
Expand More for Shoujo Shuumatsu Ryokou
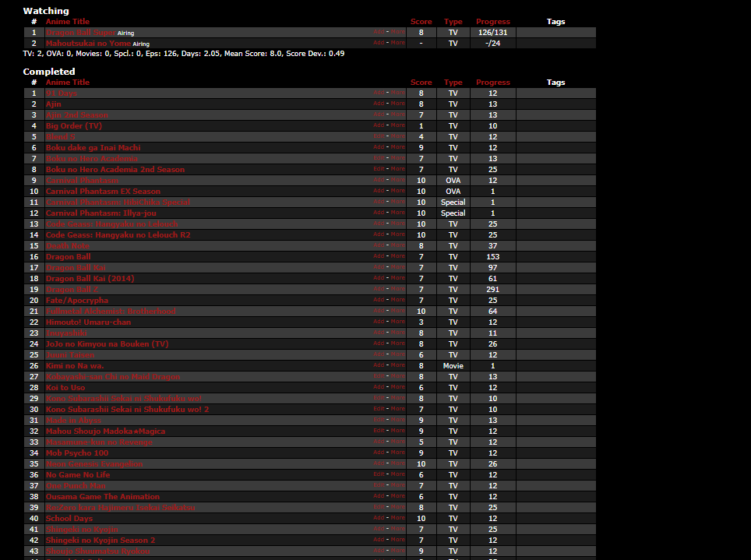397,551
